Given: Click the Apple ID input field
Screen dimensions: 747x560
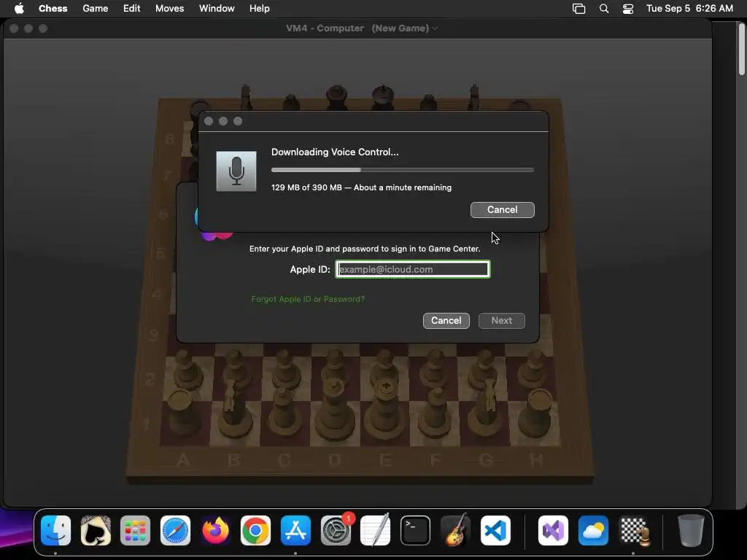Looking at the screenshot, I should pos(413,270).
